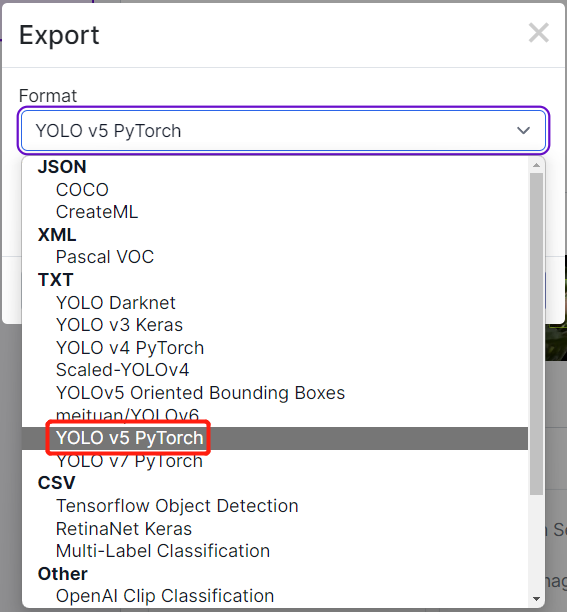Select highlighted YOLO v5 PyTorch option
Image resolution: width=567 pixels, height=612 pixels.
(275, 438)
